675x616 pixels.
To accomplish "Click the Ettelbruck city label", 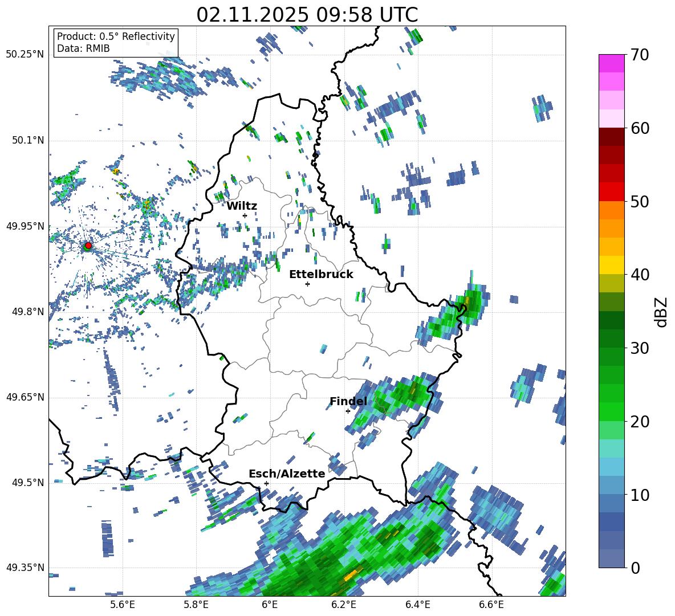I will 321,275.
